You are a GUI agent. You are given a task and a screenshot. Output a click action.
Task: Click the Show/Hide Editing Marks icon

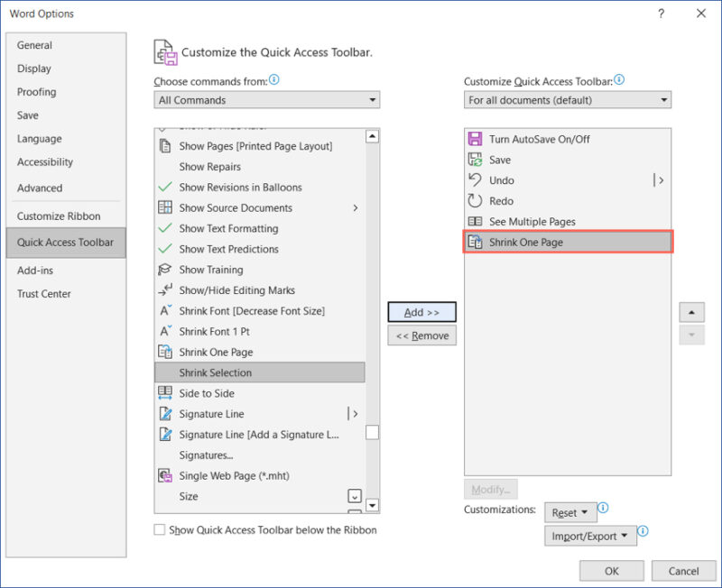click(x=167, y=290)
